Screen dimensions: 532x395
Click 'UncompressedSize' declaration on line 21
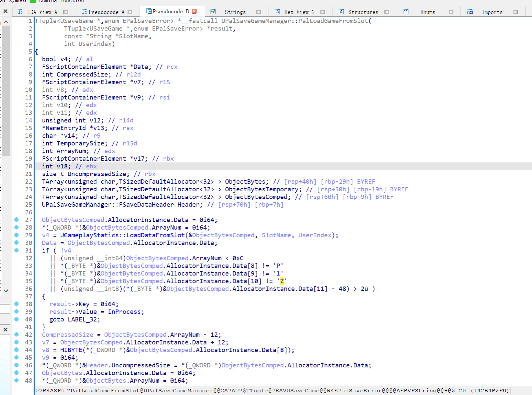97,174
